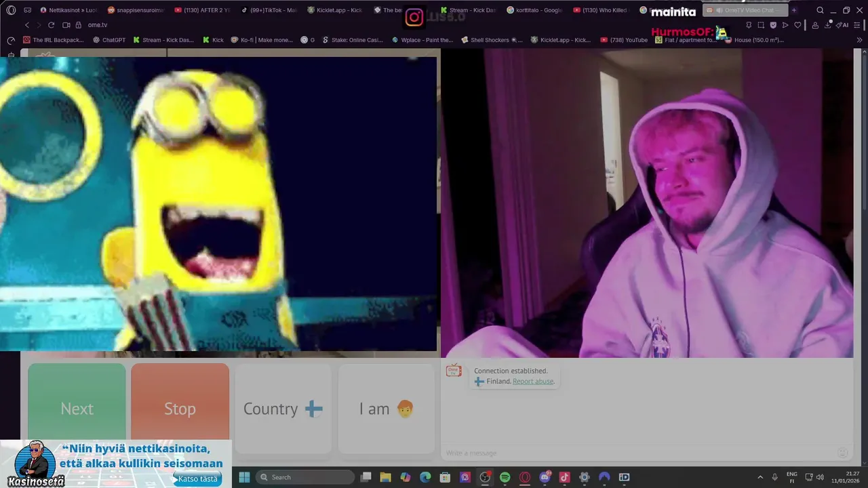Viewport: 868px width, 488px height.
Task: Open the Ko-fi Make mone bookmark
Action: click(x=262, y=40)
